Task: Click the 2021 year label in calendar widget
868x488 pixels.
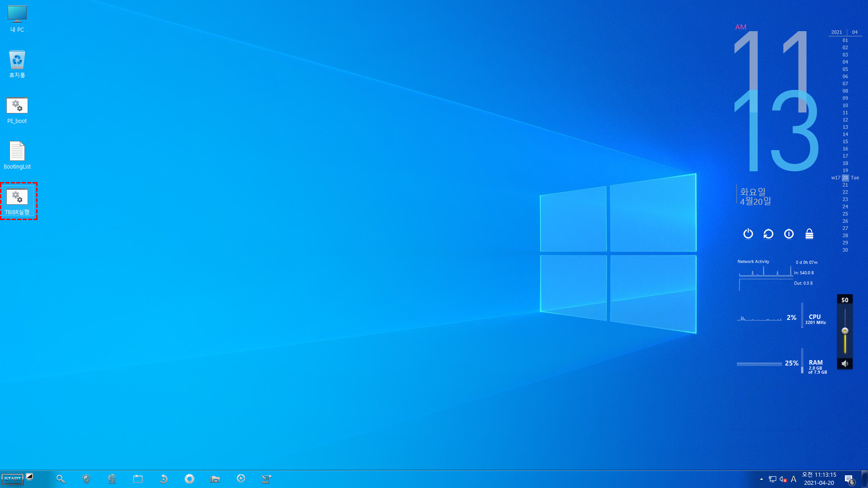Action: (836, 32)
